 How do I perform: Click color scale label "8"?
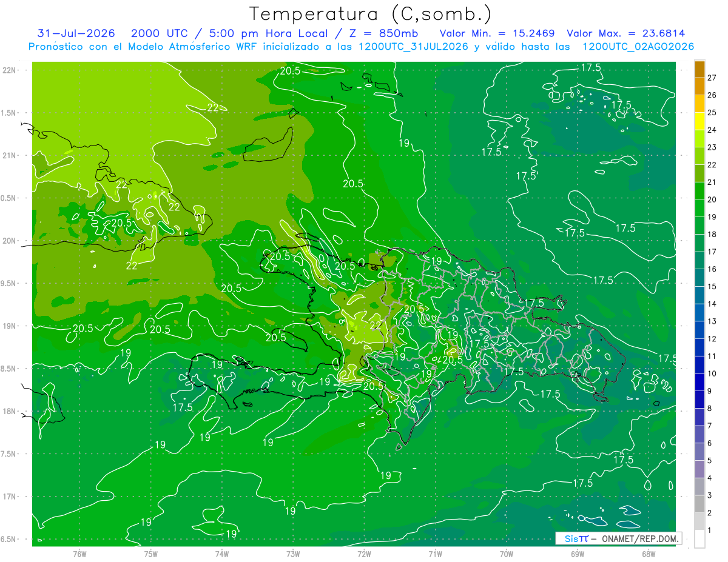[x=710, y=409]
